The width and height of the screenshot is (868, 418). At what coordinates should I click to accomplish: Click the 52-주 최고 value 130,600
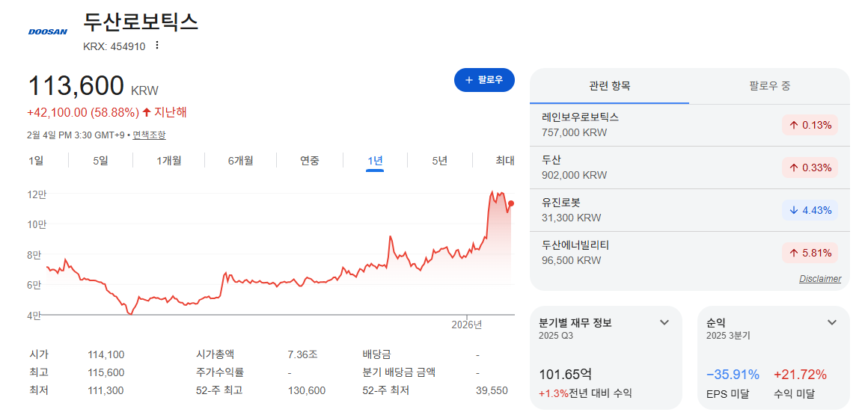[307, 390]
